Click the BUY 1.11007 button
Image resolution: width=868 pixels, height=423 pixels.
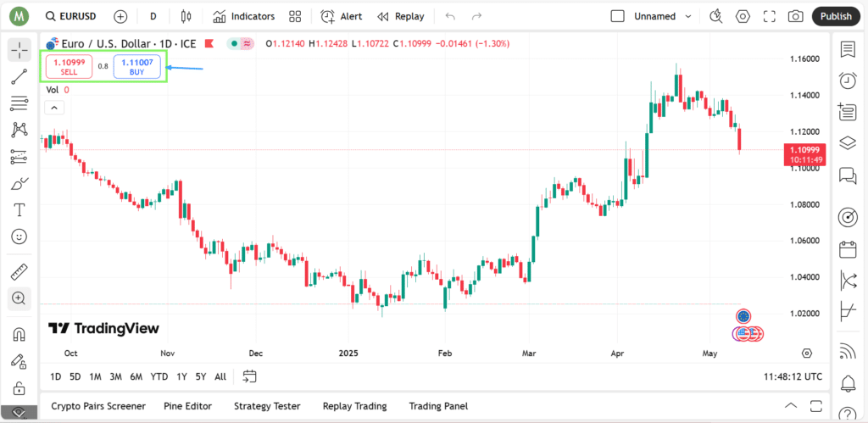(136, 67)
